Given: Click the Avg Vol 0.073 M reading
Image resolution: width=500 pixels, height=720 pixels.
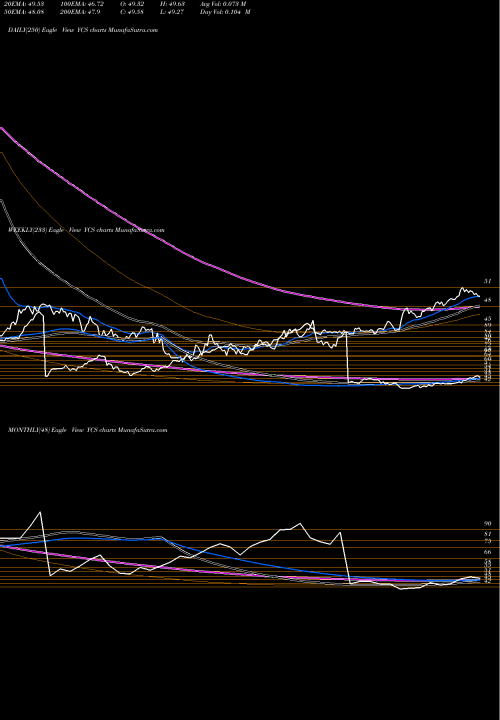Looking at the screenshot, I should point(223,4).
